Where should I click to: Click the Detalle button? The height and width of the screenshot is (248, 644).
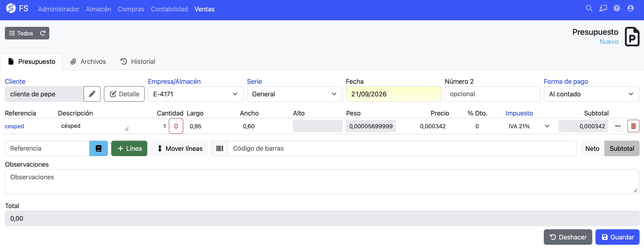click(124, 94)
